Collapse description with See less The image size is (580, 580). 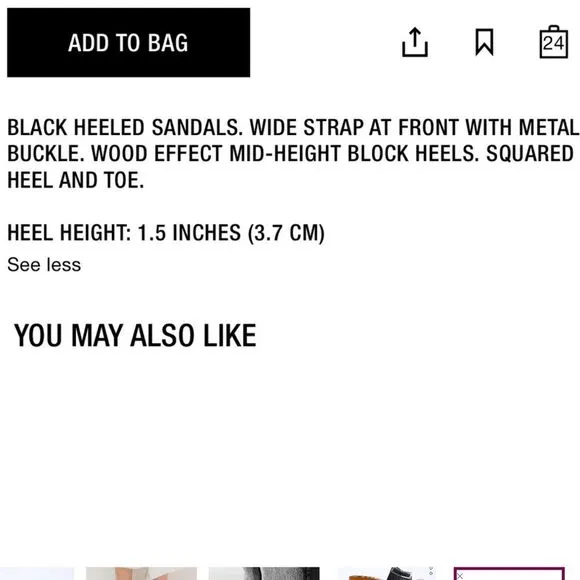coord(44,265)
